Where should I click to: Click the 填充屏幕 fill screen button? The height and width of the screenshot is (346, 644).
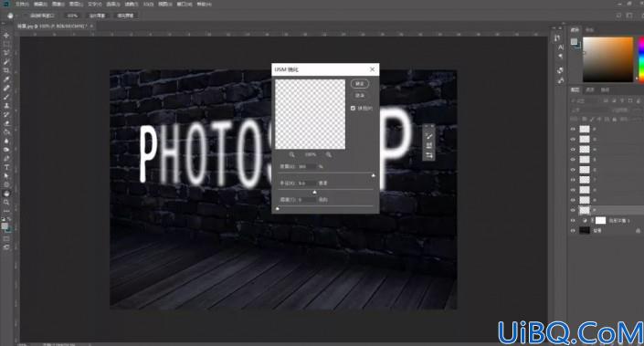click(125, 16)
